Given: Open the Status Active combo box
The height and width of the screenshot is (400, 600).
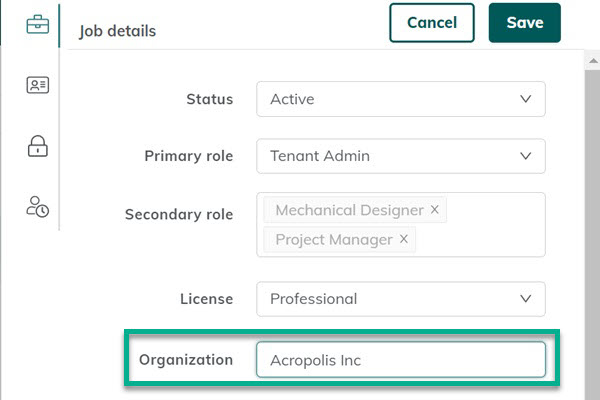Looking at the screenshot, I should tap(390, 99).
